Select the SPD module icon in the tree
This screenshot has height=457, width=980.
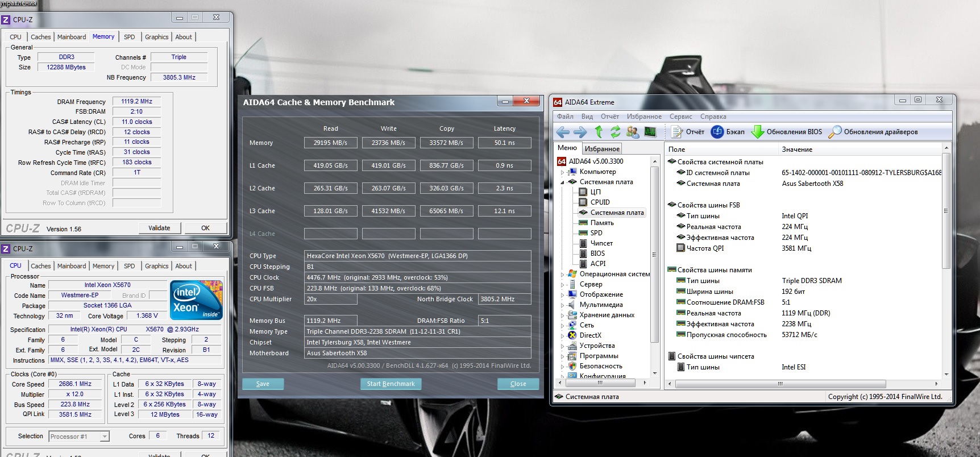[x=583, y=233]
